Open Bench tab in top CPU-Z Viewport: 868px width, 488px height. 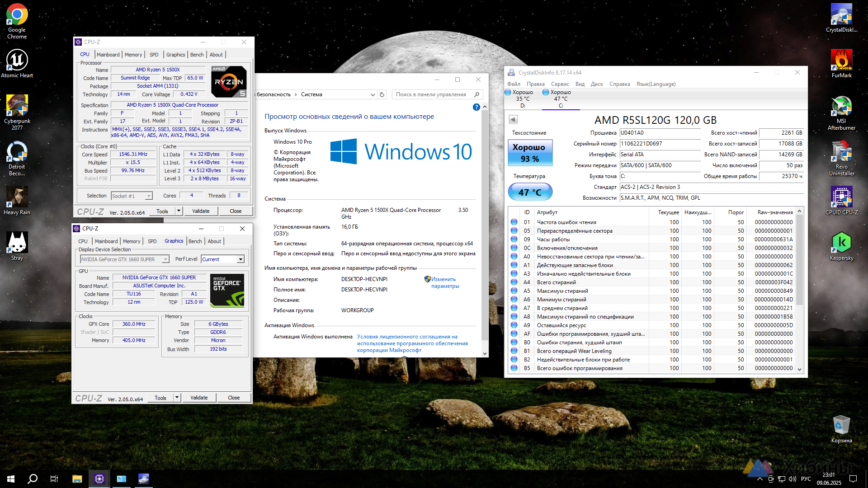(x=197, y=55)
